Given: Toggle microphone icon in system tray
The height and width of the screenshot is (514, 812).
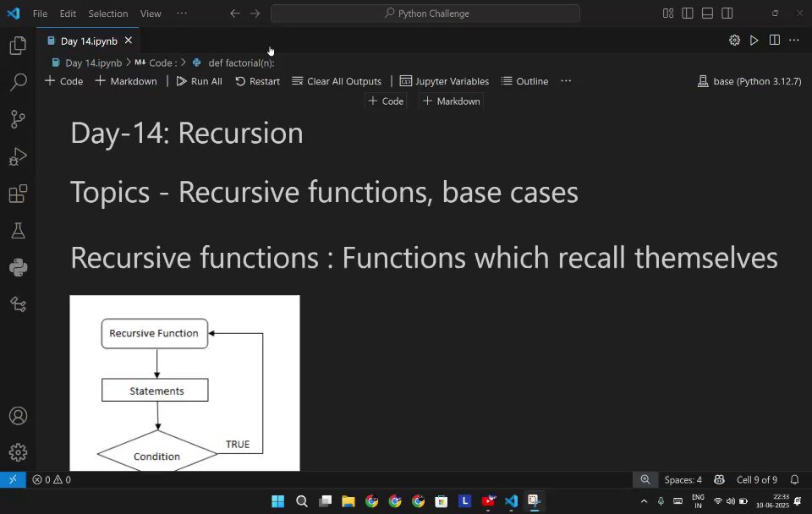Looking at the screenshot, I should point(661,501).
